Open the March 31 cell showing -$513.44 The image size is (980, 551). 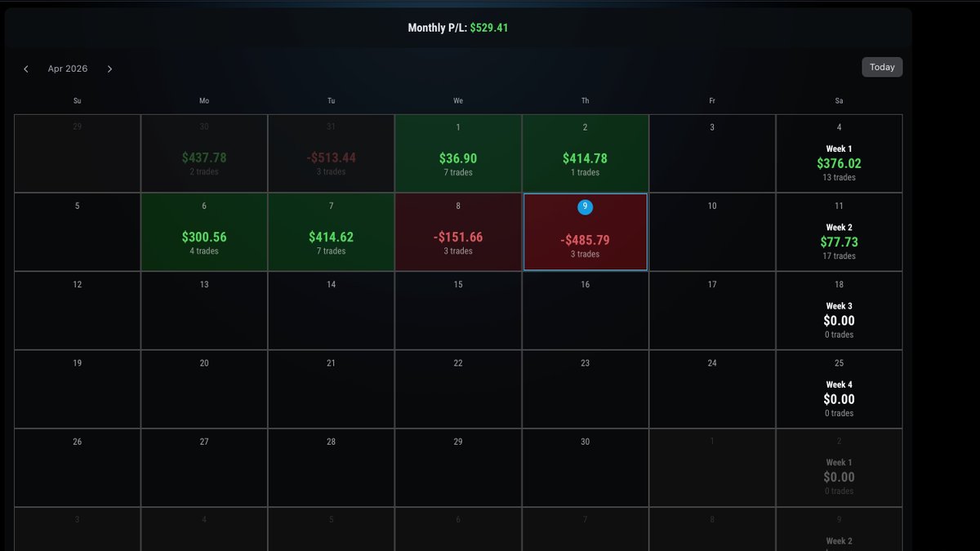pos(331,153)
